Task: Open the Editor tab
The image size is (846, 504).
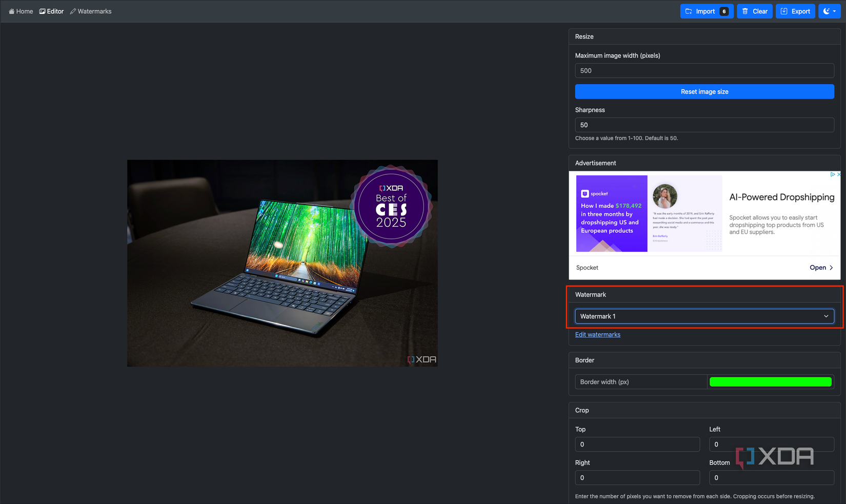Action: point(51,11)
